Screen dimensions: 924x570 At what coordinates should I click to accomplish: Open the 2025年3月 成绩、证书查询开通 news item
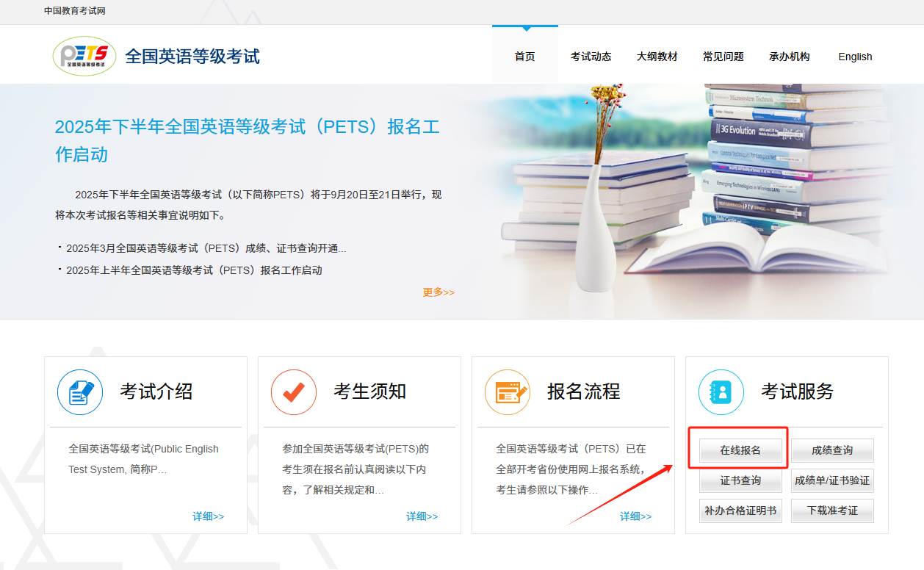coord(206,248)
